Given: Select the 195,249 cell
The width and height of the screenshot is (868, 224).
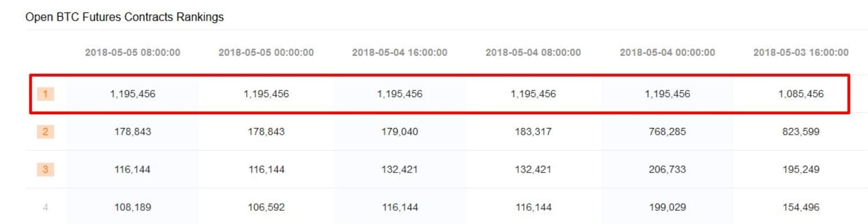Looking at the screenshot, I should (x=801, y=169).
